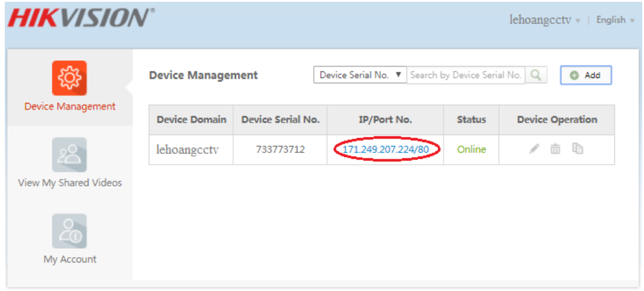Open the English language dropdown

[615, 20]
